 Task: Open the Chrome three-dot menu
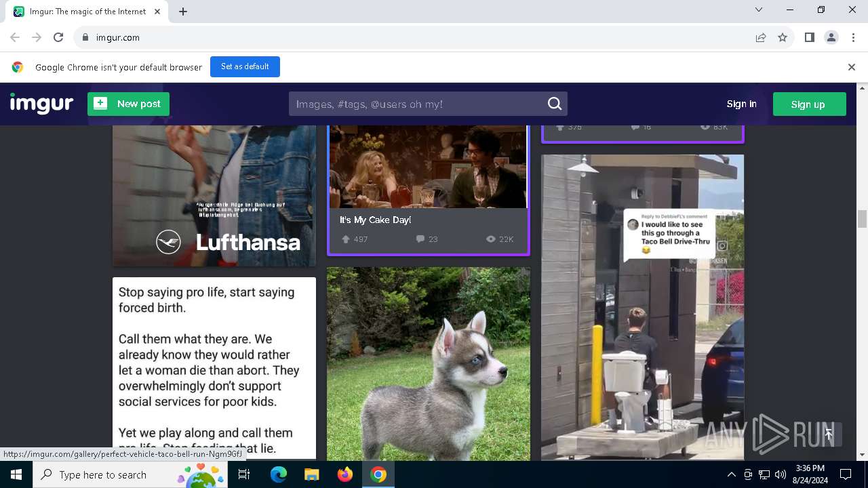(x=853, y=37)
